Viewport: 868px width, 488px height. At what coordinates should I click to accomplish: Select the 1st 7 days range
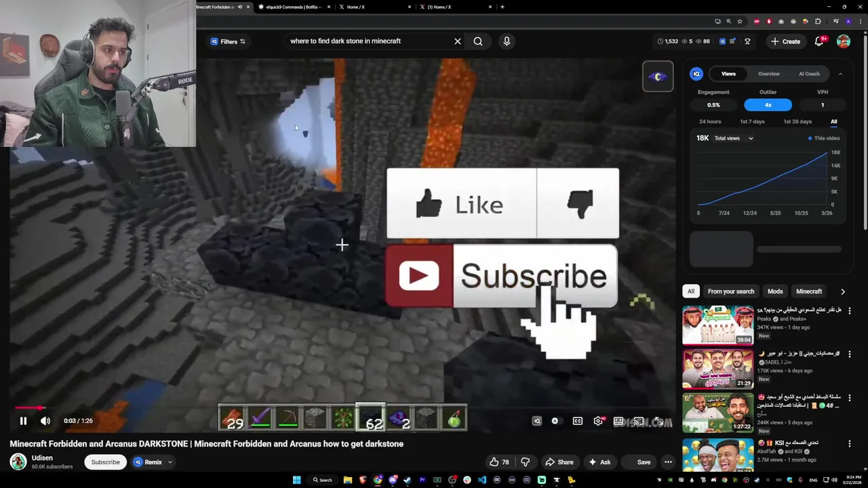[x=752, y=122]
